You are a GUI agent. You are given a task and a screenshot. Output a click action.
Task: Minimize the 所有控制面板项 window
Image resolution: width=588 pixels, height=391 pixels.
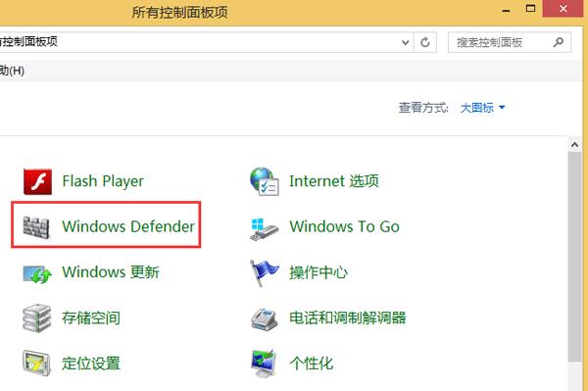(x=506, y=10)
